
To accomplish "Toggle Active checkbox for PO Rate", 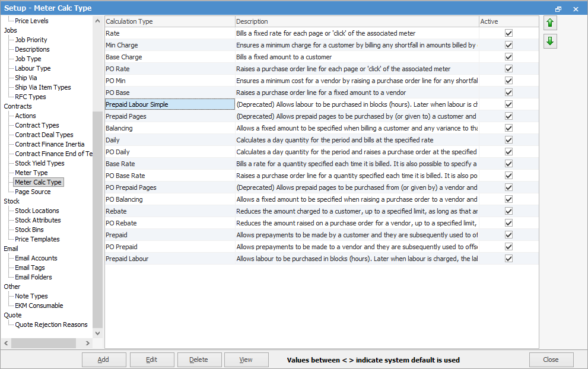I will [x=508, y=69].
